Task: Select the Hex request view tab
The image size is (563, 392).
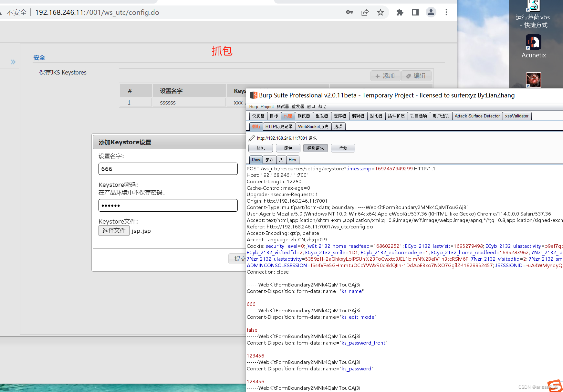Action: coord(292,160)
